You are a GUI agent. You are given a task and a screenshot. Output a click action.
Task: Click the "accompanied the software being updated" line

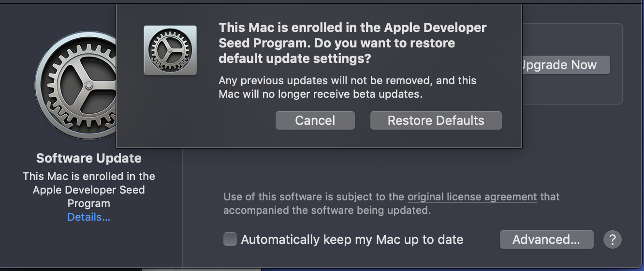coord(326,211)
